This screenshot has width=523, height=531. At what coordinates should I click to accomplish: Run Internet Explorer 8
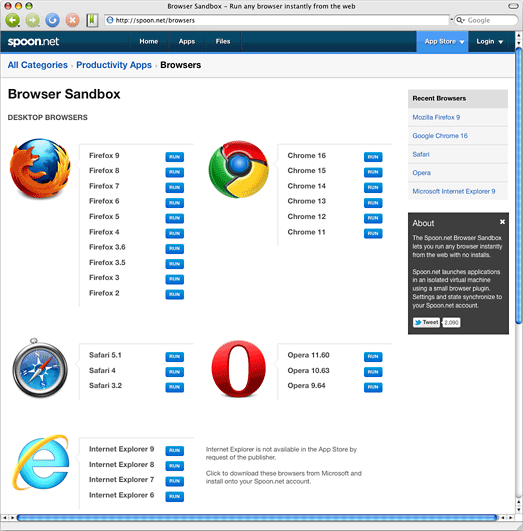tap(174, 466)
